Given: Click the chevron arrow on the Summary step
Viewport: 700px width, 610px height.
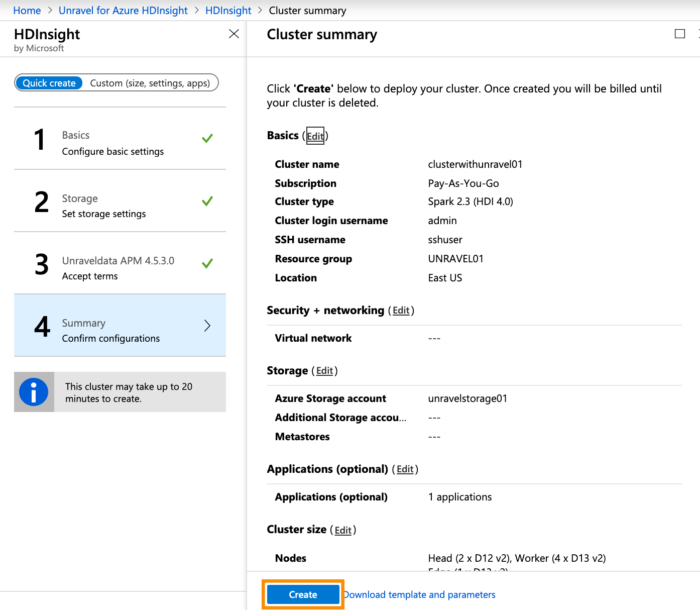Looking at the screenshot, I should (x=207, y=326).
